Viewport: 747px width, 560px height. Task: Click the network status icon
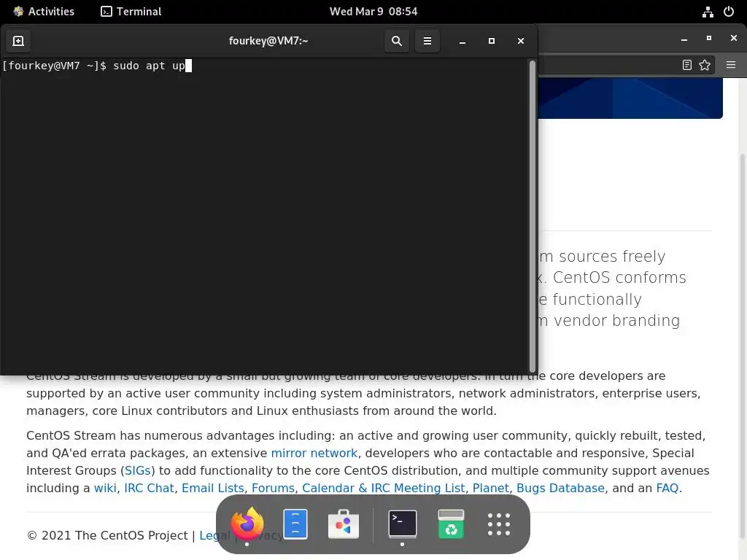click(x=708, y=12)
